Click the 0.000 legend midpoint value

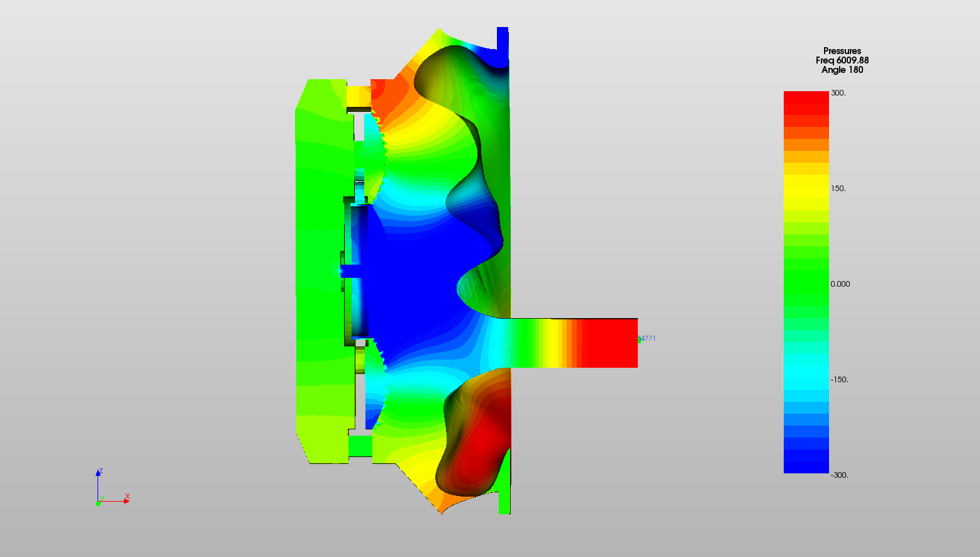point(840,284)
